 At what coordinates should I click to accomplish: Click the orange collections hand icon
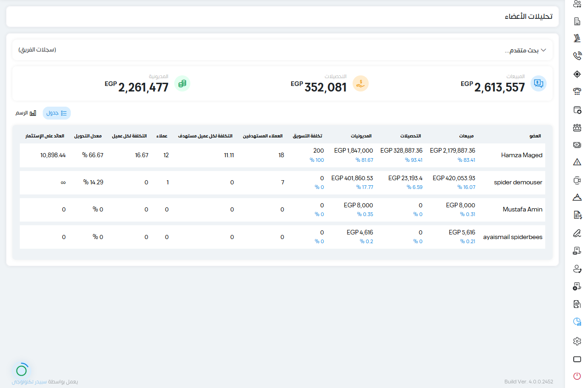click(x=360, y=83)
